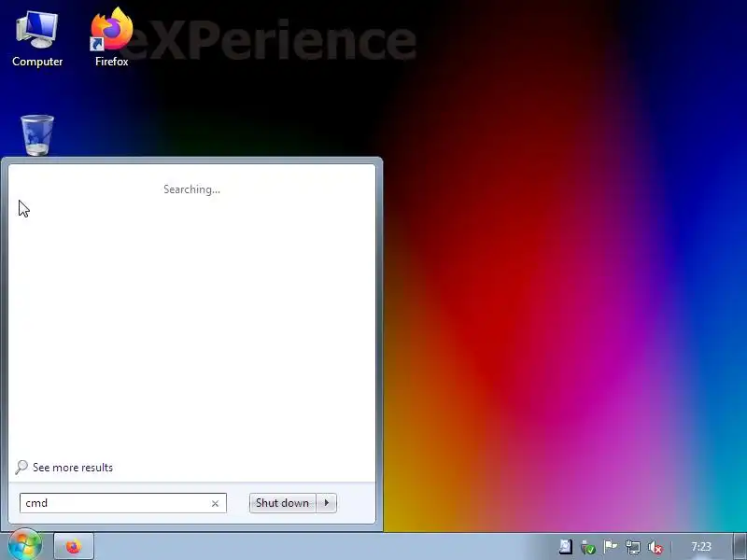Open the Computer desktop icon
The width and height of the screenshot is (747, 560).
coord(37,39)
